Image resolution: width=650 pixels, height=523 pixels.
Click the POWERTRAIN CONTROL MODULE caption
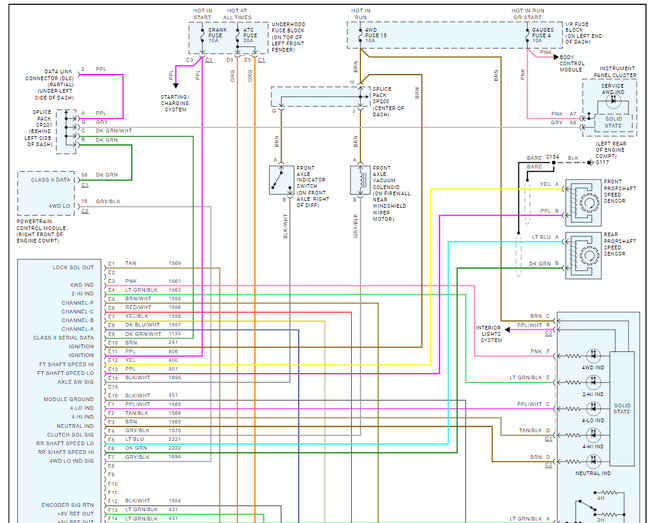pyautogui.click(x=41, y=231)
